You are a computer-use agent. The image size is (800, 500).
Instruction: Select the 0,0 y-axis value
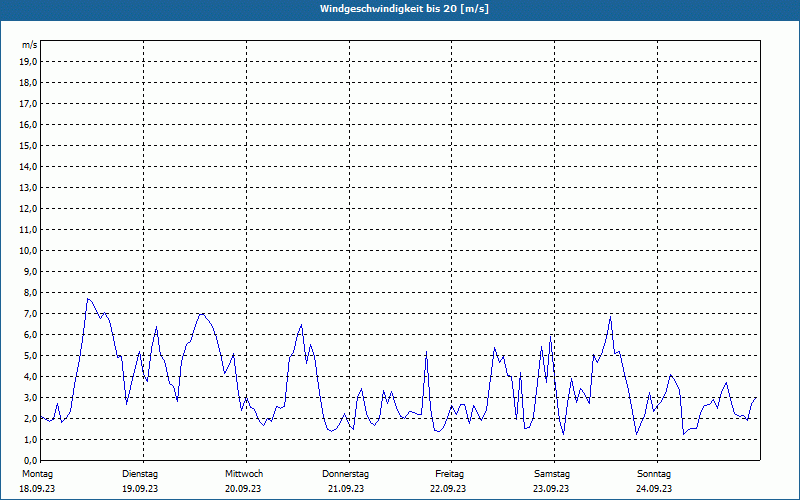point(31,460)
